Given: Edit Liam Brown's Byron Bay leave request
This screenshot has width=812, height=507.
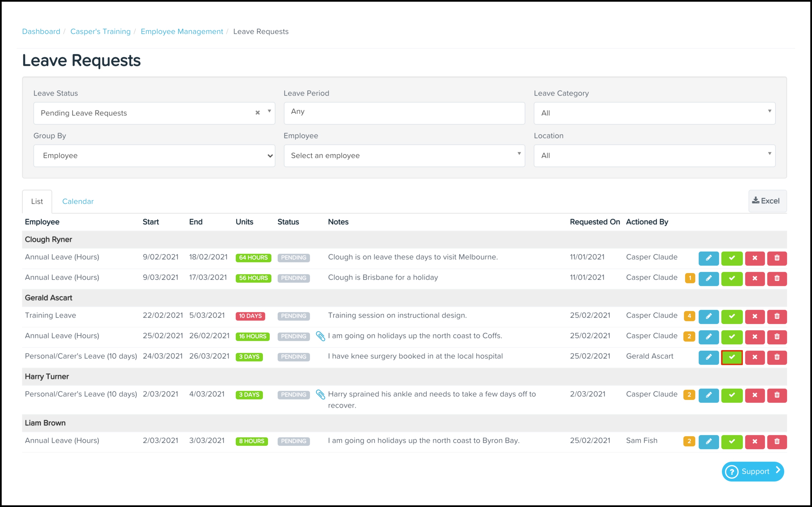Looking at the screenshot, I should click(708, 441).
